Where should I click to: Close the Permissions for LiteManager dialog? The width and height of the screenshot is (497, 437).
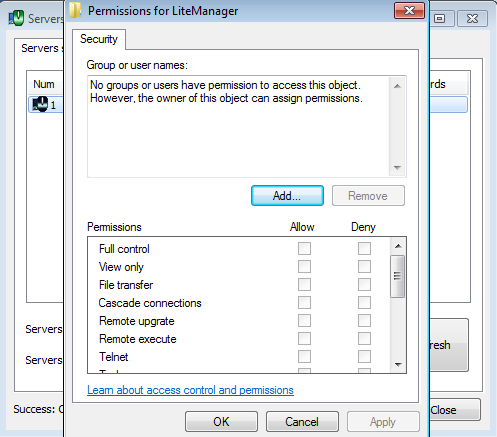pyautogui.click(x=409, y=10)
